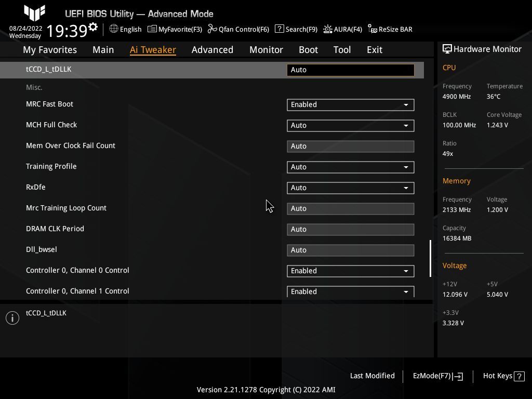Open Hot Keys help
Viewport: 532px width, 399px height.
(x=504, y=376)
